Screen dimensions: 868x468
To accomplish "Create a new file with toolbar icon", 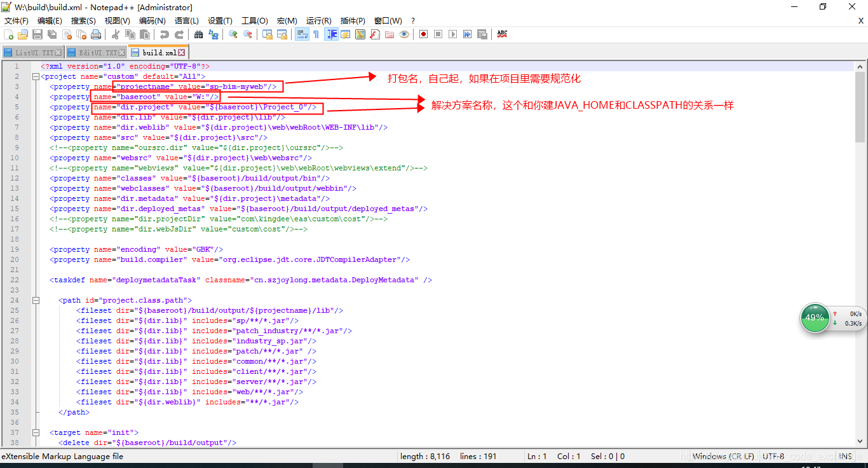I will (9, 34).
